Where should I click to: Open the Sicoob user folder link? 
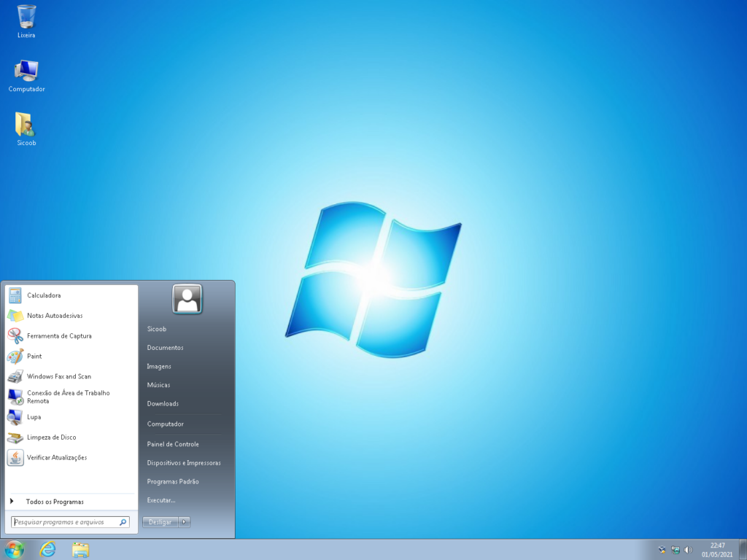pyautogui.click(x=157, y=329)
